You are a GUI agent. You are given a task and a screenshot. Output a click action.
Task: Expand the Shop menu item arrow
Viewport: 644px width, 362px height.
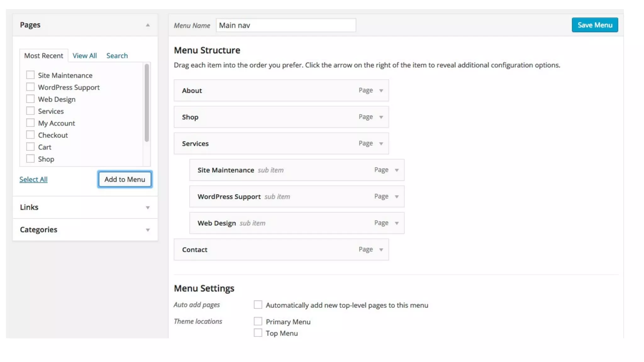(381, 117)
